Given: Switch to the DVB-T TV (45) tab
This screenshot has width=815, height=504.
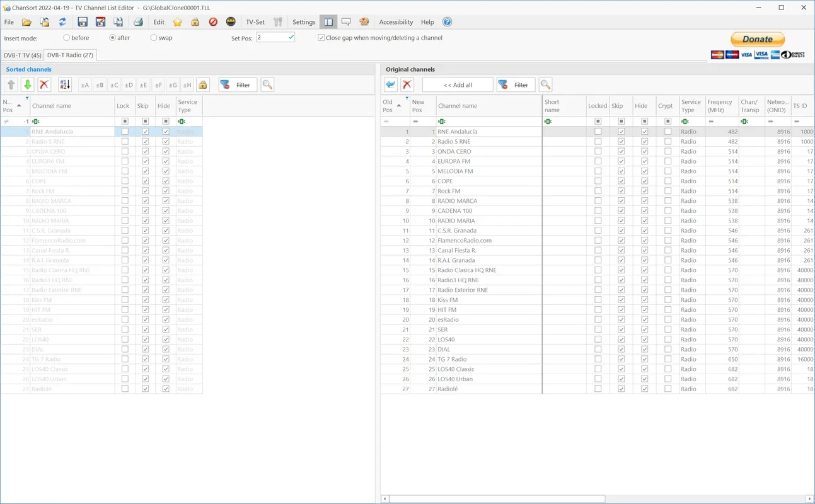Looking at the screenshot, I should (23, 55).
